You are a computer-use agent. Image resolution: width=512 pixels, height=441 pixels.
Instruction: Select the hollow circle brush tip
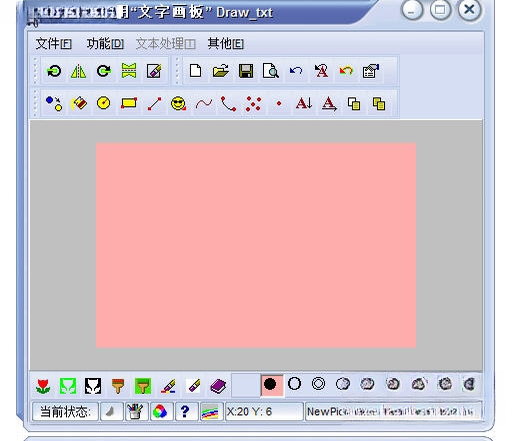pyautogui.click(x=294, y=384)
